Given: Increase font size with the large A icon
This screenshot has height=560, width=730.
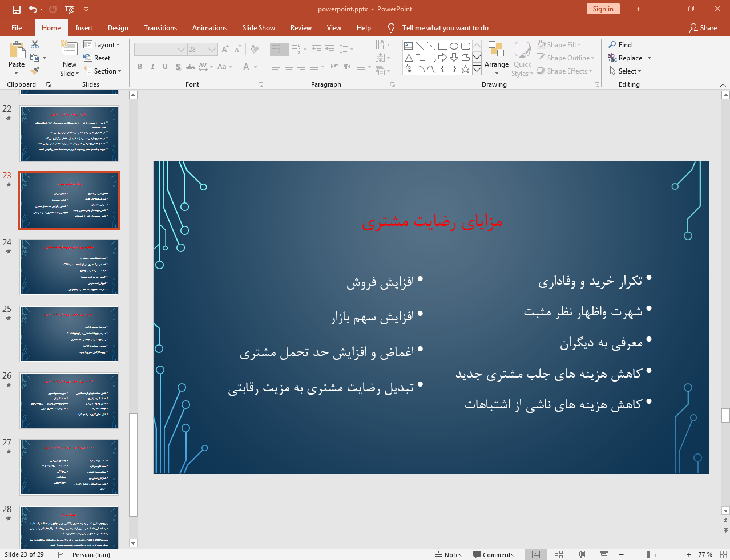Looking at the screenshot, I should (225, 50).
